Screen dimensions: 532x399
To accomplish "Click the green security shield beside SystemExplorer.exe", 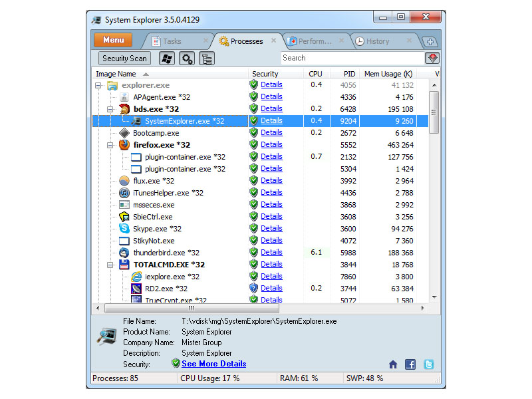I will point(253,120).
